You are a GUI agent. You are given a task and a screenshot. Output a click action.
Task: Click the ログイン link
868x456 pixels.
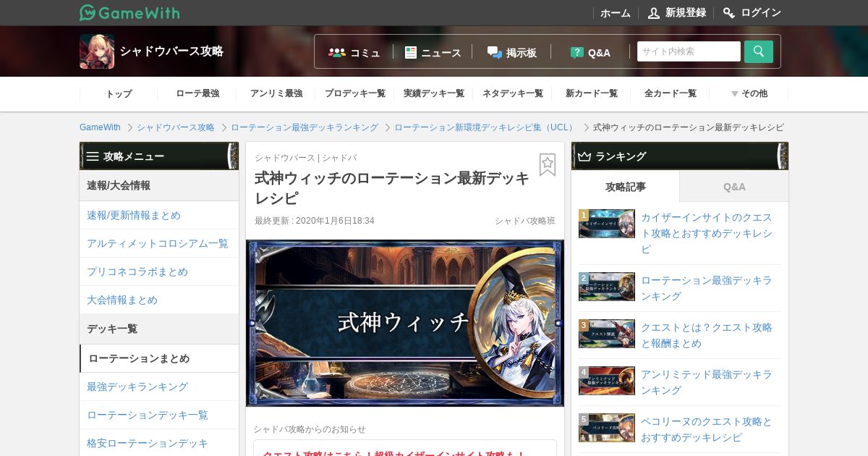tap(761, 13)
